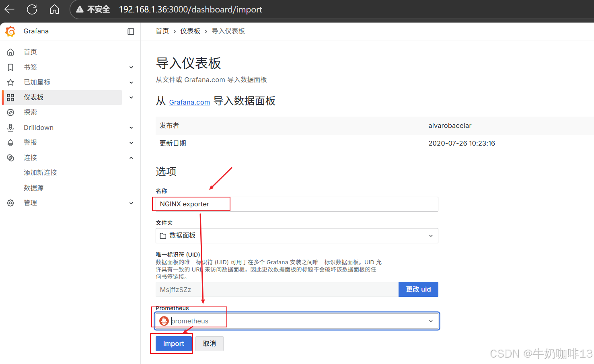594x364 pixels.
Task: Click the date 2020-07-26 10:23:16
Action: 462,143
